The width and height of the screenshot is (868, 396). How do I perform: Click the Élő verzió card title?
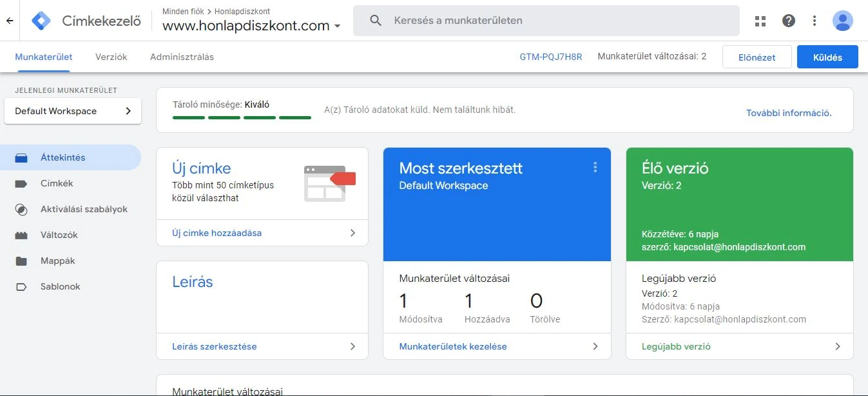(x=675, y=168)
